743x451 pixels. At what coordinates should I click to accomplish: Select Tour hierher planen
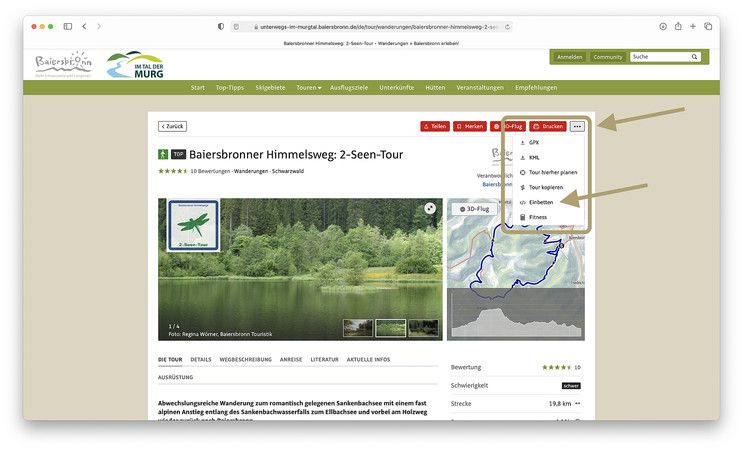coord(548,172)
